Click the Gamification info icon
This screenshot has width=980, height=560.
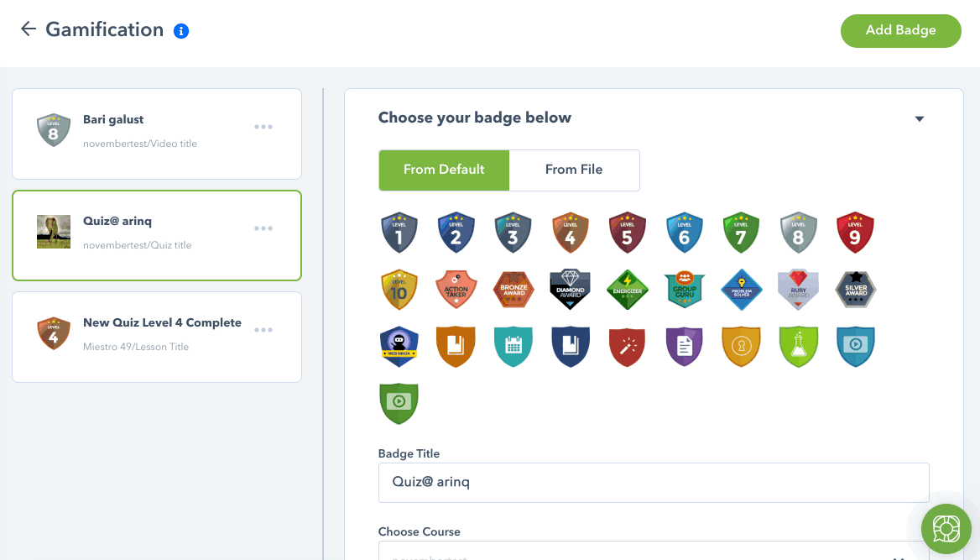[181, 31]
